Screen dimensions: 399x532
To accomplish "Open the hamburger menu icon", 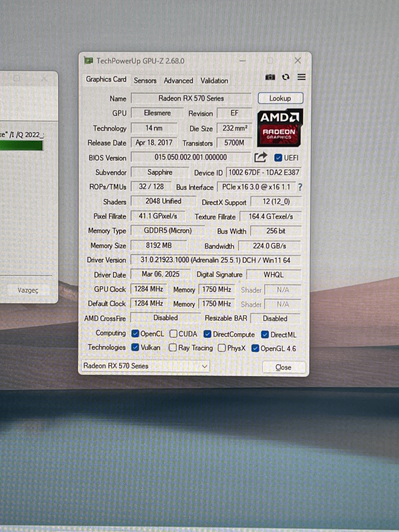I will click(x=301, y=77).
